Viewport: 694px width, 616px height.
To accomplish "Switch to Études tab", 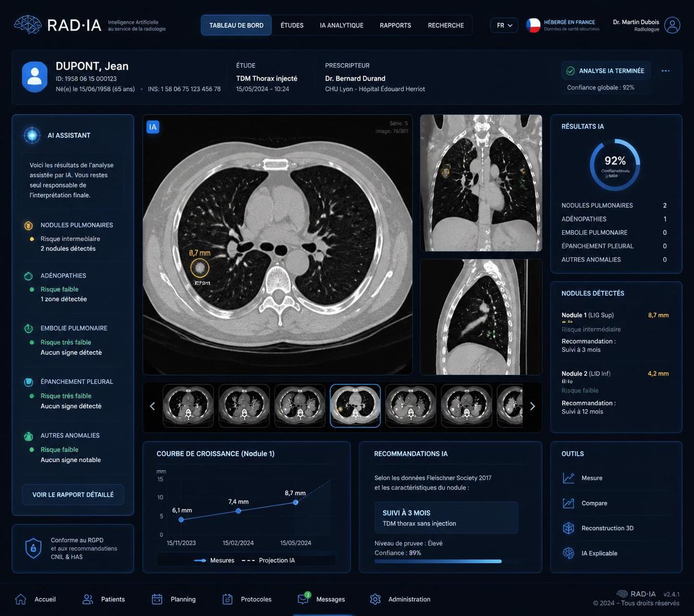I will point(292,25).
